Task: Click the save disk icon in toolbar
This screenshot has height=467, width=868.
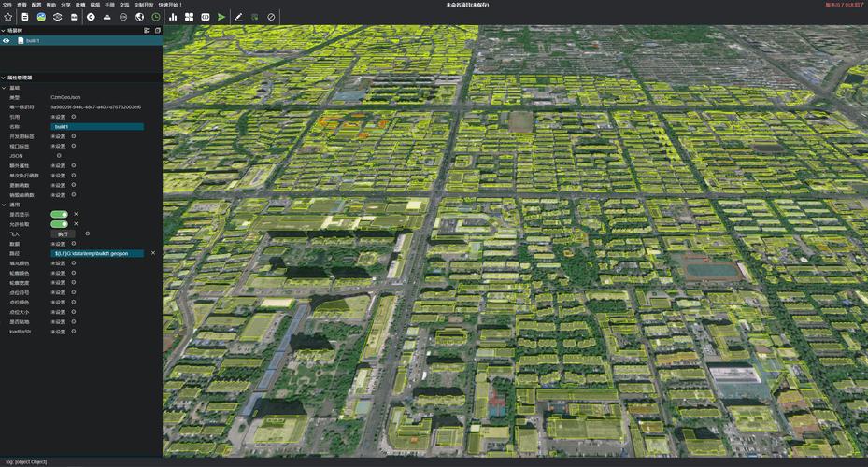Action: click(74, 17)
